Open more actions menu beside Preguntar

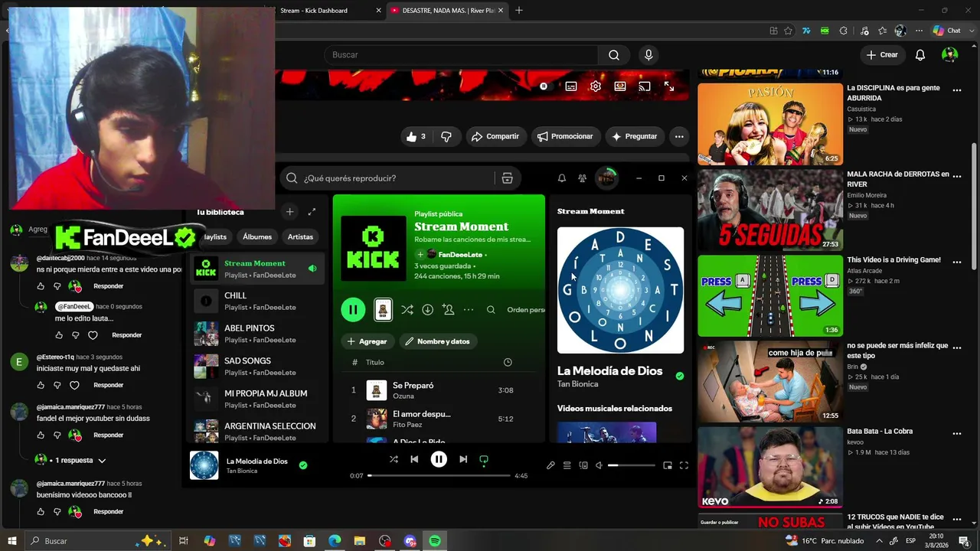[679, 136]
